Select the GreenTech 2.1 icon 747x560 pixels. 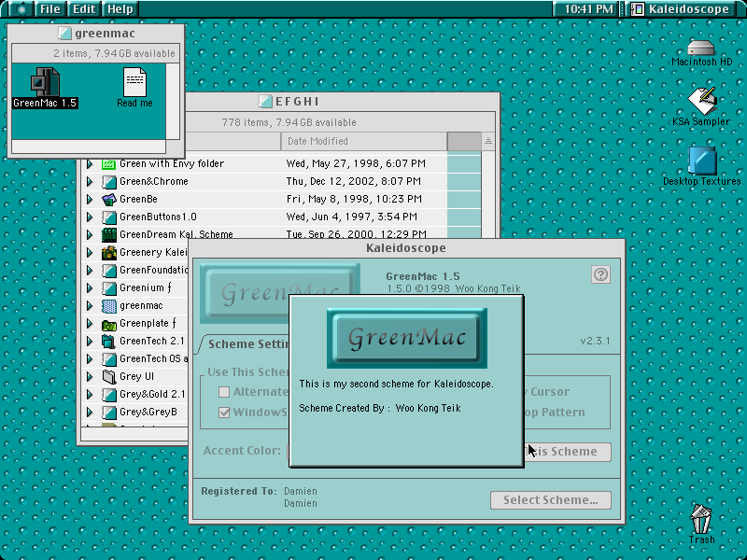click(x=109, y=342)
